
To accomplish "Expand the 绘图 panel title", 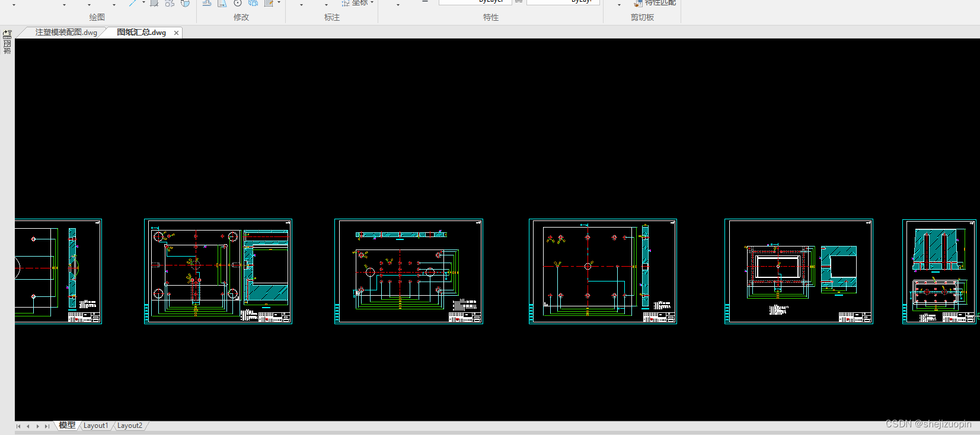I will tap(97, 17).
